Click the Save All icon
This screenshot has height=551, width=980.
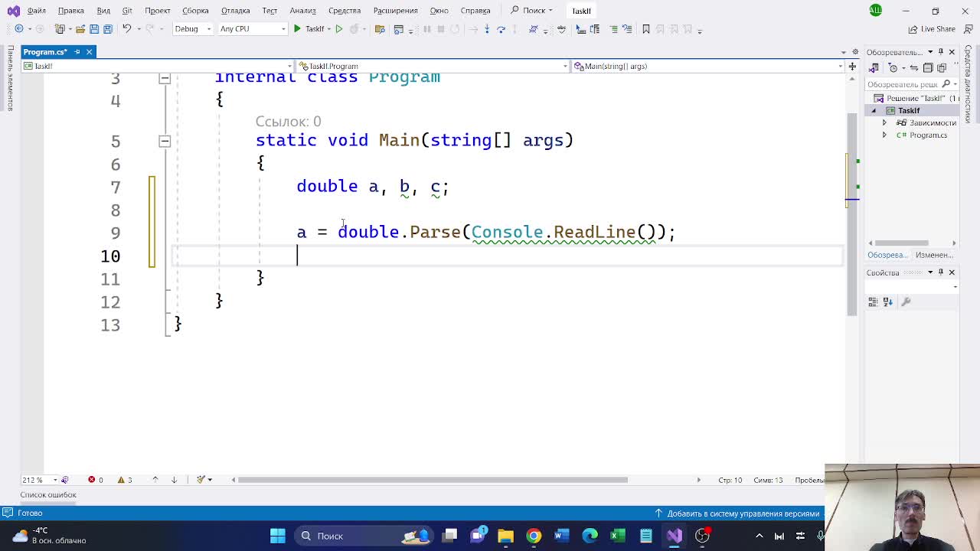[x=108, y=29]
